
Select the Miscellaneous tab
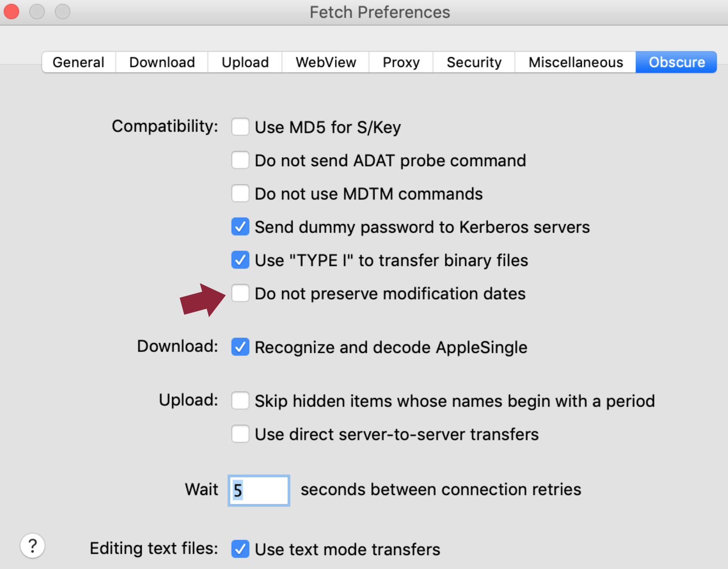click(575, 62)
